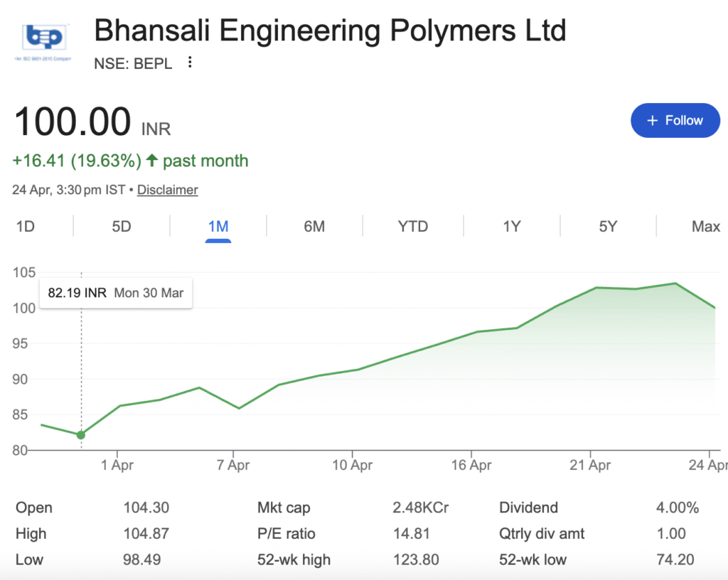Click the 21 Apr date on the chart axis

coord(591,466)
